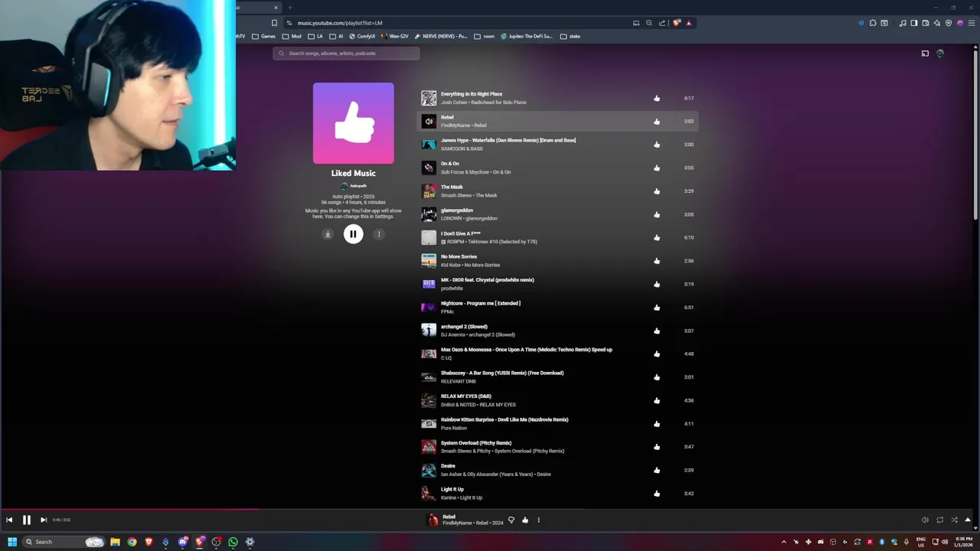
Task: Skip to the previous track in player bar
Action: 9,520
